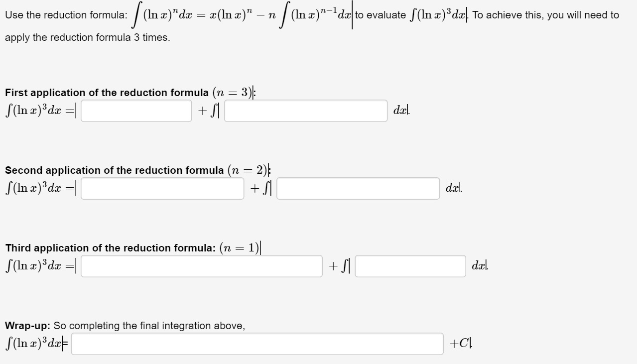Click the final Wrap-up answer box
The width and height of the screenshot is (637, 364).
pos(257,344)
